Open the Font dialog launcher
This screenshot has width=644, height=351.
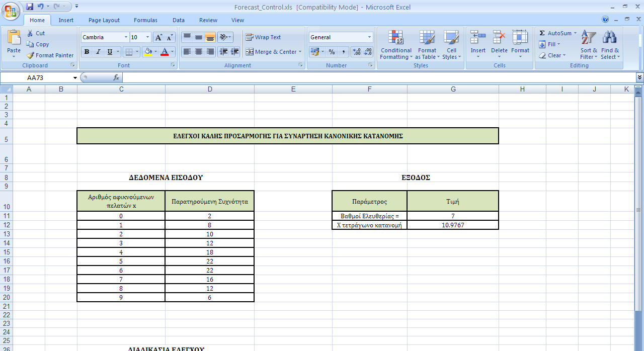[173, 65]
